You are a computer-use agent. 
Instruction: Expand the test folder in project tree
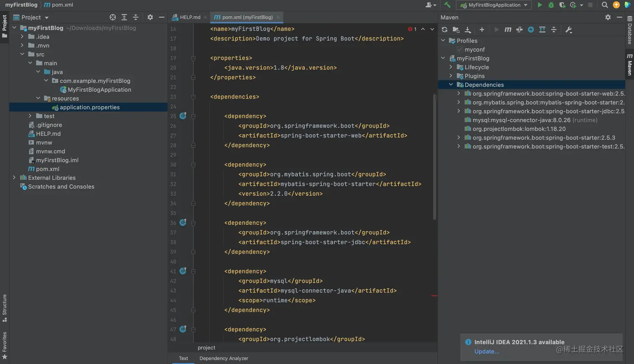pyautogui.click(x=30, y=116)
